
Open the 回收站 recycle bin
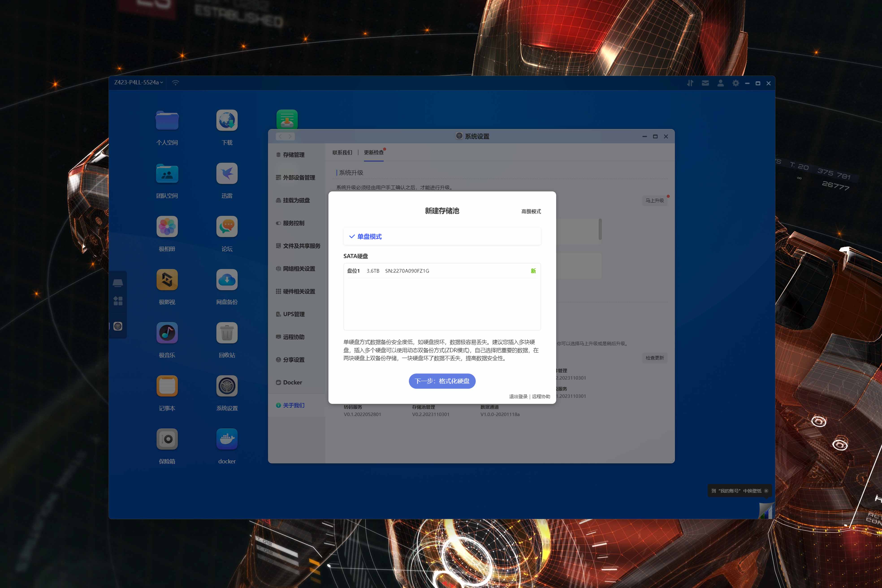(227, 333)
